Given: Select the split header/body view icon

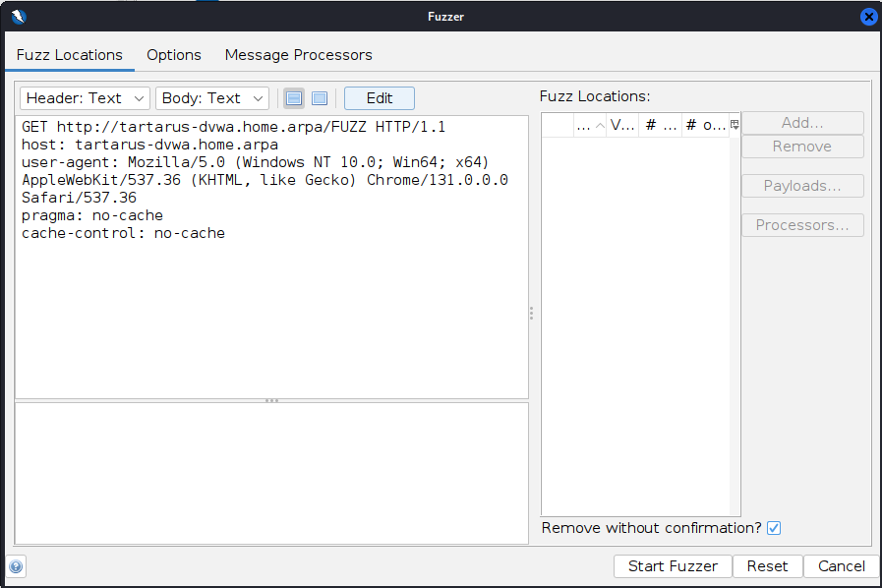Looking at the screenshot, I should (293, 98).
